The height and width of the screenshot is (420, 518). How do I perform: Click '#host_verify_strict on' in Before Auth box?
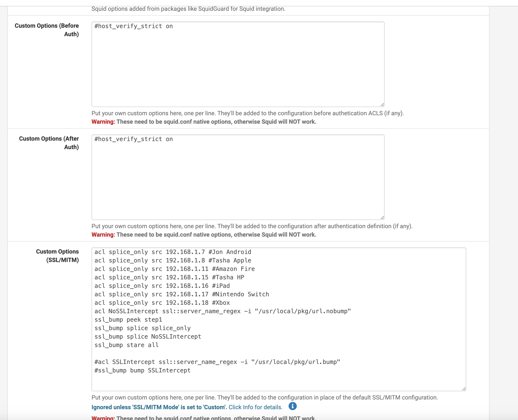point(133,26)
